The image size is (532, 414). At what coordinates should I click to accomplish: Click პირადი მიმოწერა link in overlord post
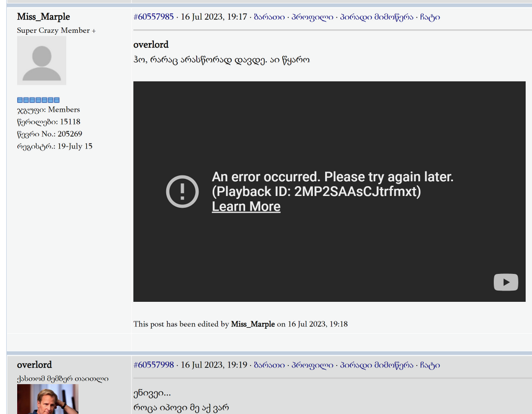(377, 365)
